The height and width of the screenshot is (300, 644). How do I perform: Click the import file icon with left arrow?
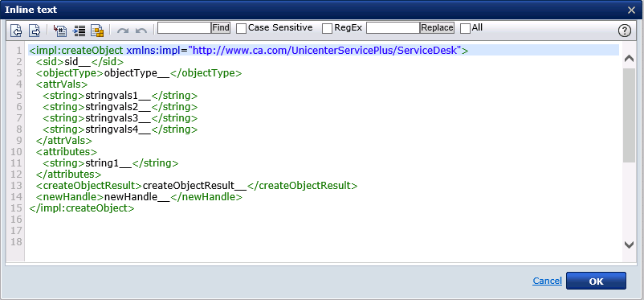[x=16, y=30]
